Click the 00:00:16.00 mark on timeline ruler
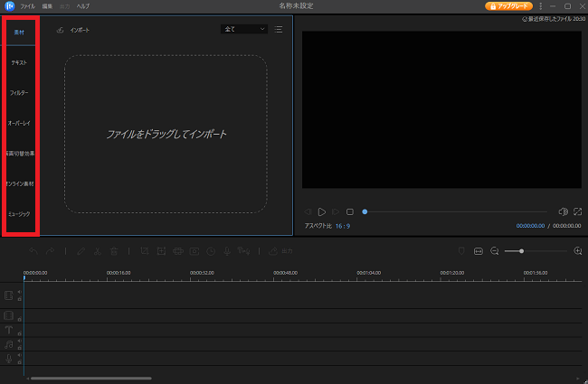The height and width of the screenshot is (384, 588). point(119,273)
